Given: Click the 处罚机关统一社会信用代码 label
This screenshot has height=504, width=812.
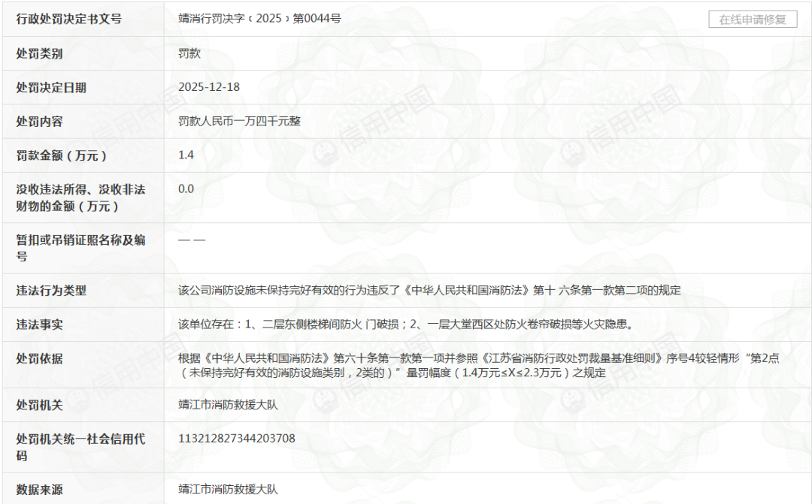Looking at the screenshot, I should click(80, 447).
